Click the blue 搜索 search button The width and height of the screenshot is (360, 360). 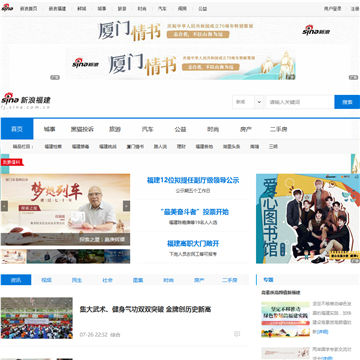(347, 102)
